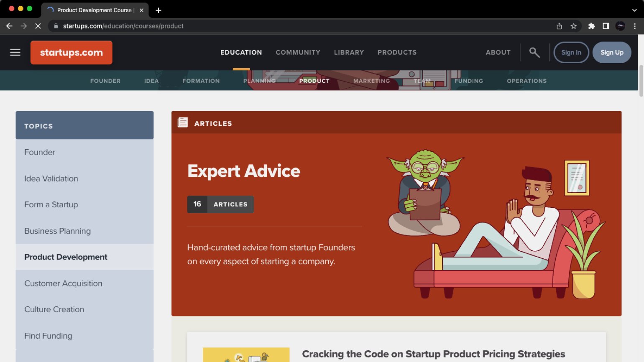Select the Community nav menu item
The width and height of the screenshot is (644, 362).
coord(298,52)
